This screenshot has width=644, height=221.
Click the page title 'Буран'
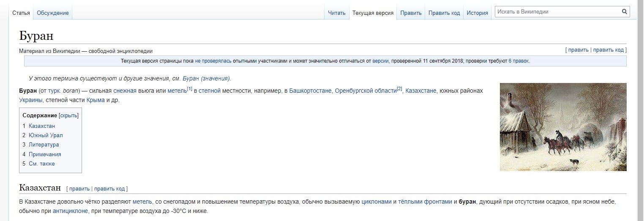tap(36, 36)
